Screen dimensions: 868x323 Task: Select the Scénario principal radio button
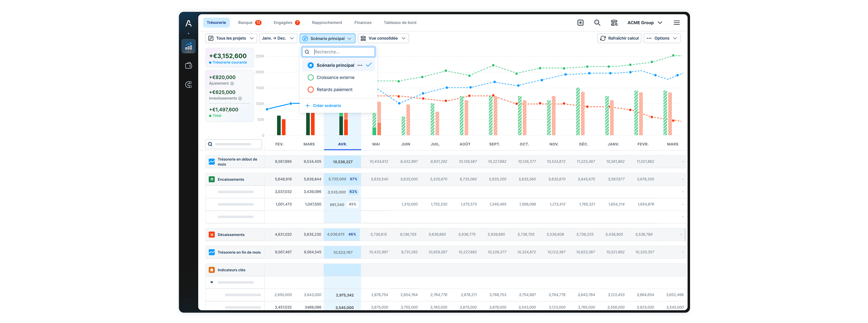pyautogui.click(x=310, y=65)
